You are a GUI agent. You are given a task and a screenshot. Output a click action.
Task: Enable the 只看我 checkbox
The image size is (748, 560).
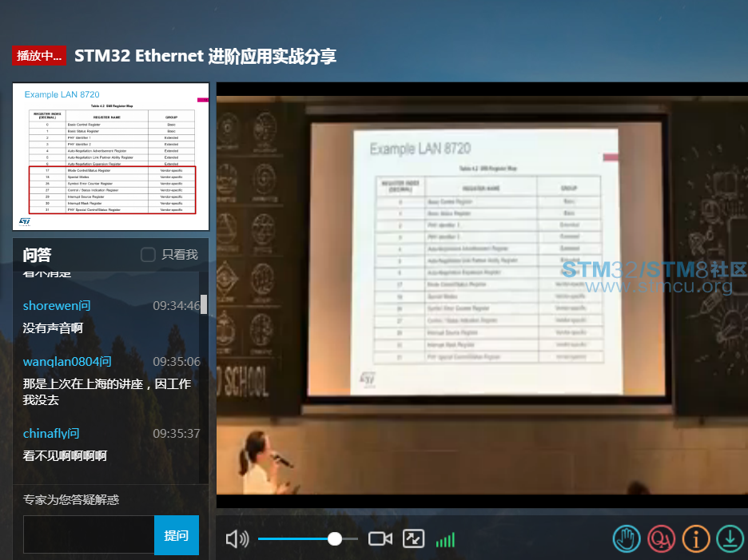click(x=148, y=255)
